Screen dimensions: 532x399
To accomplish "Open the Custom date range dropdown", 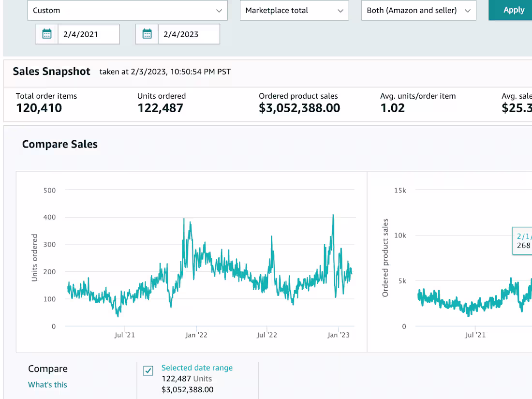I will coord(127,10).
